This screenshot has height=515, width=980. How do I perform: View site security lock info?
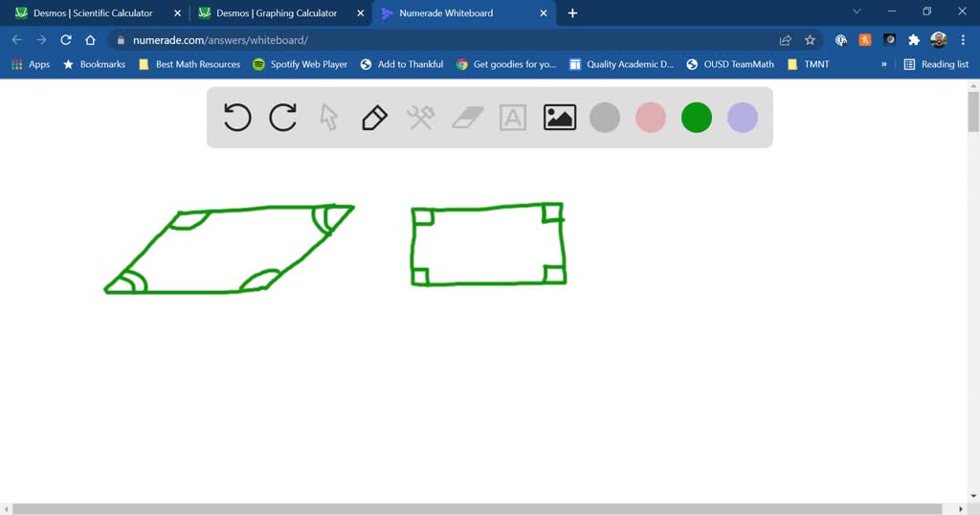[x=121, y=40]
